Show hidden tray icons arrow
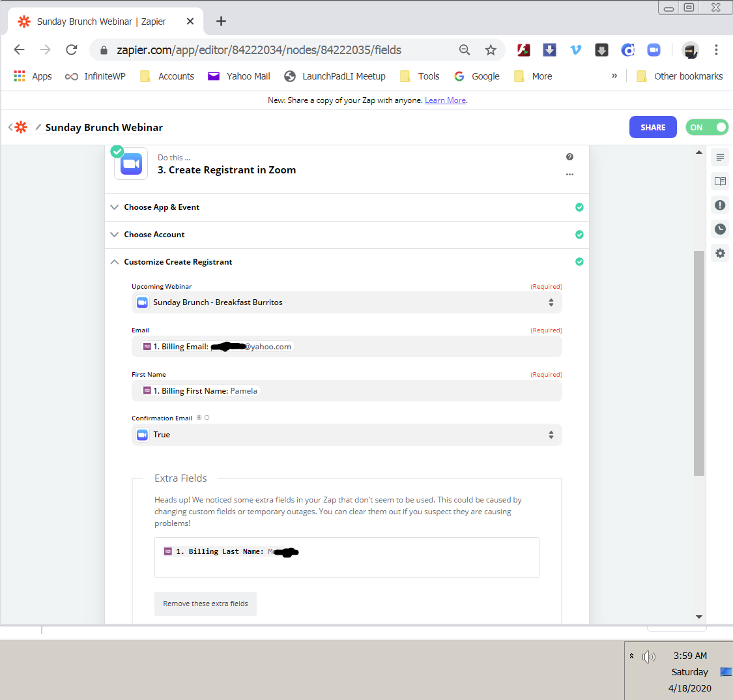Image resolution: width=733 pixels, height=700 pixels. [631, 656]
